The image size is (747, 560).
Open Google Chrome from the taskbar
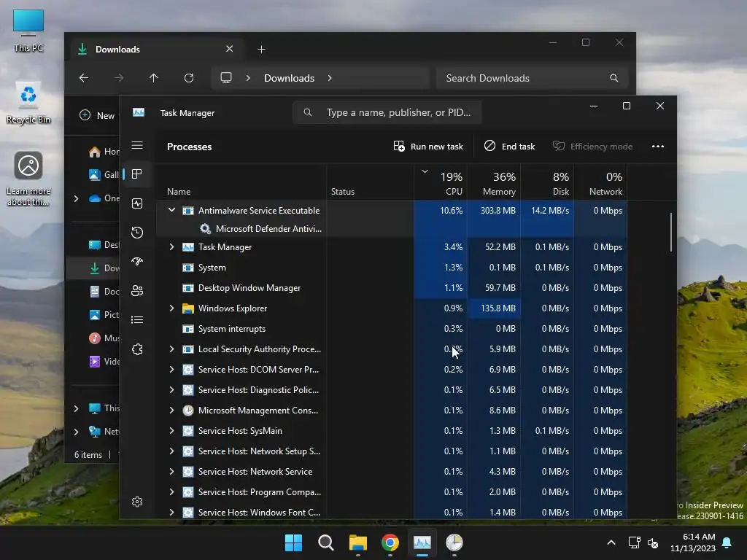point(390,542)
